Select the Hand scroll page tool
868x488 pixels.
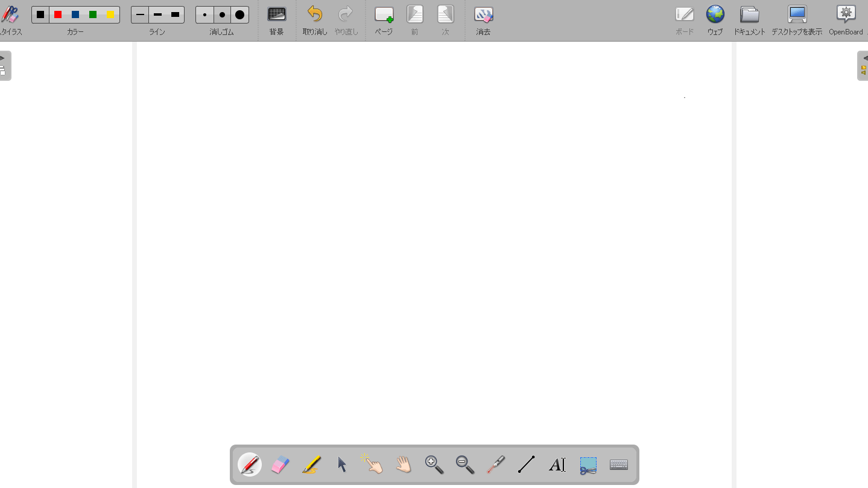point(404,464)
